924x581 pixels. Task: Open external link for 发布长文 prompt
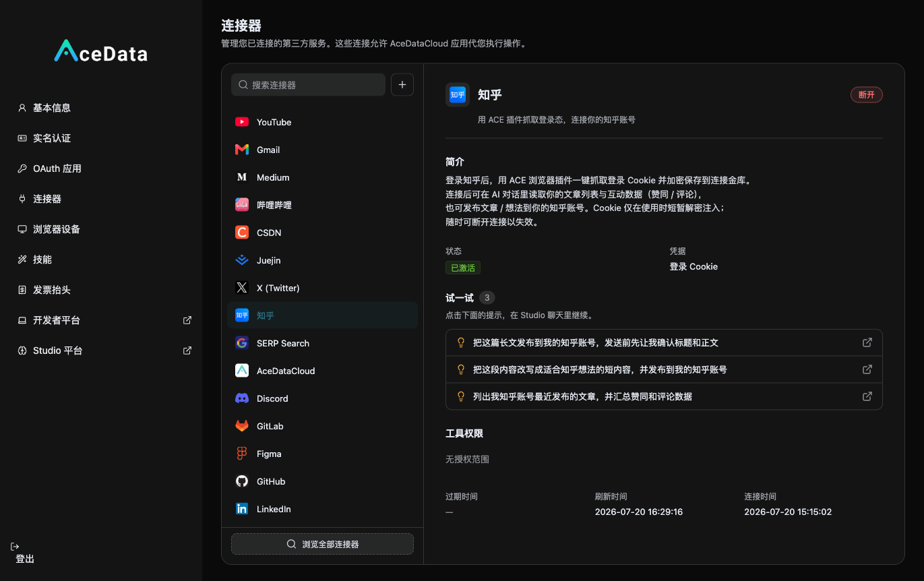[867, 342]
